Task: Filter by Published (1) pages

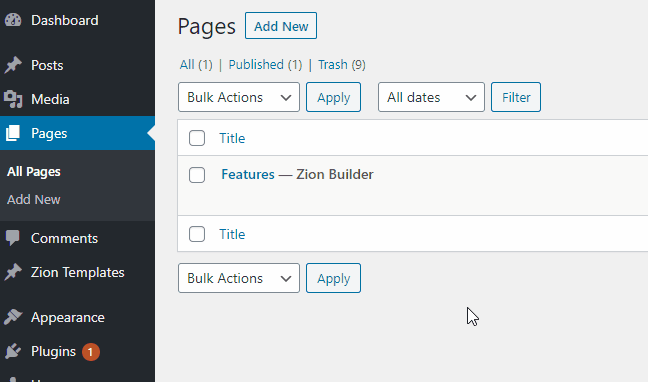Action: click(x=265, y=64)
